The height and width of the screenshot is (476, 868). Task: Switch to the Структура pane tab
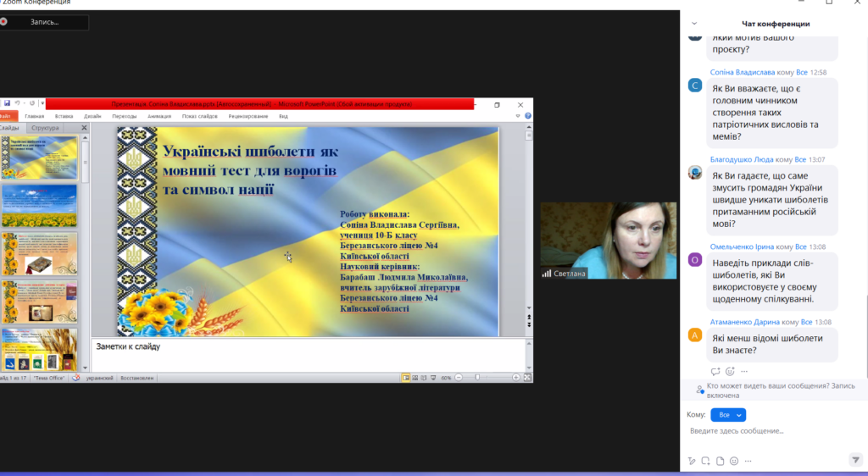45,127
